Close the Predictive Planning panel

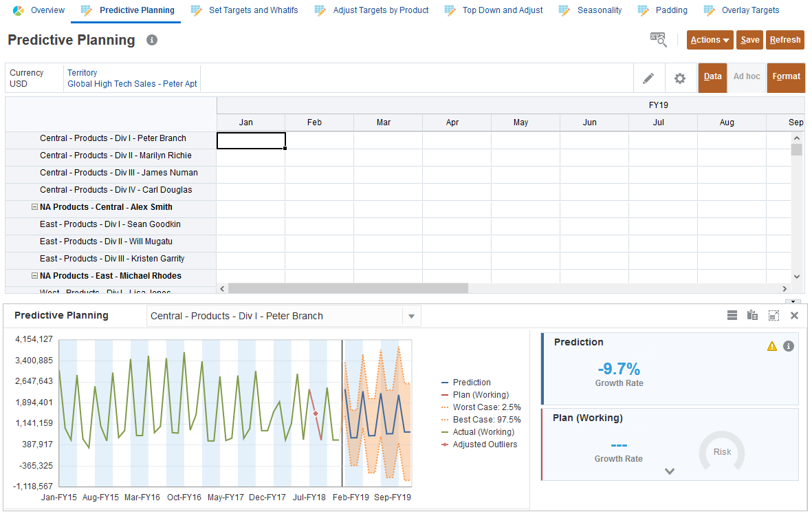794,315
